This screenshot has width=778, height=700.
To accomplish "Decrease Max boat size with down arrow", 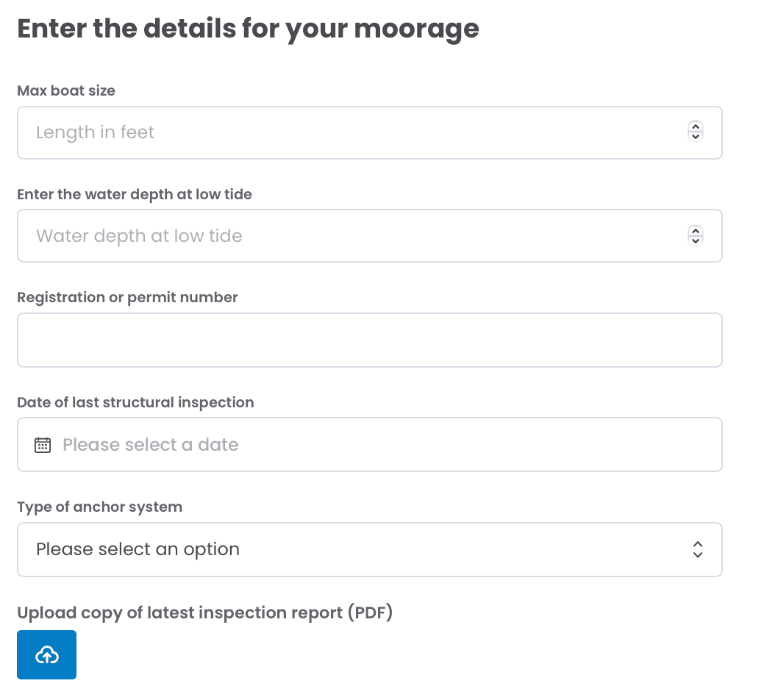I will 695,137.
